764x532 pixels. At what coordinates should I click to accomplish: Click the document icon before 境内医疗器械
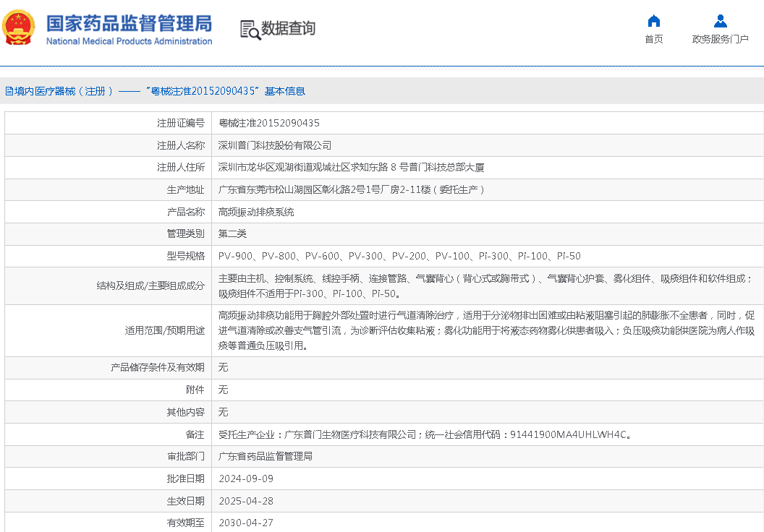(x=9, y=91)
